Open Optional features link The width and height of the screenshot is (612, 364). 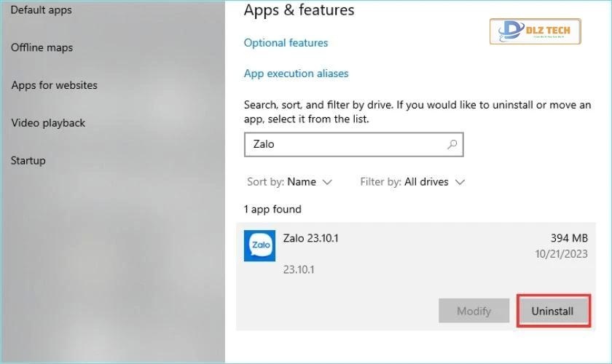click(286, 42)
